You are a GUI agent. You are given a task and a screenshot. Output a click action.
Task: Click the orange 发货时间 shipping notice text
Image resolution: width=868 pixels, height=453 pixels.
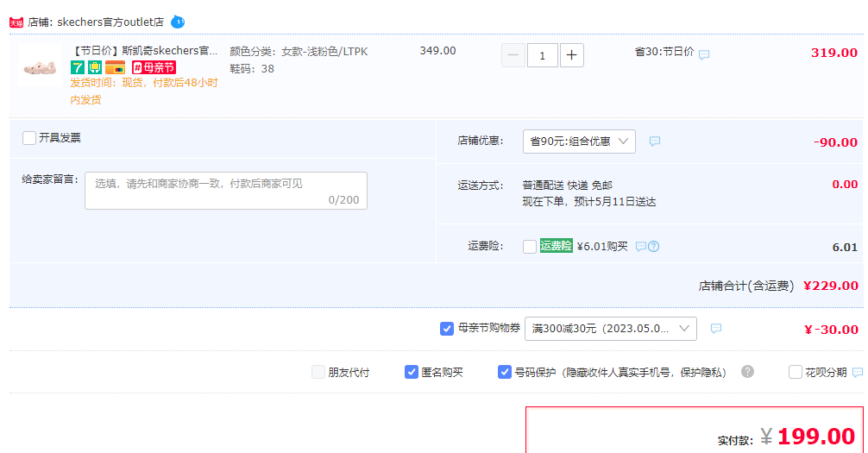coord(144,91)
